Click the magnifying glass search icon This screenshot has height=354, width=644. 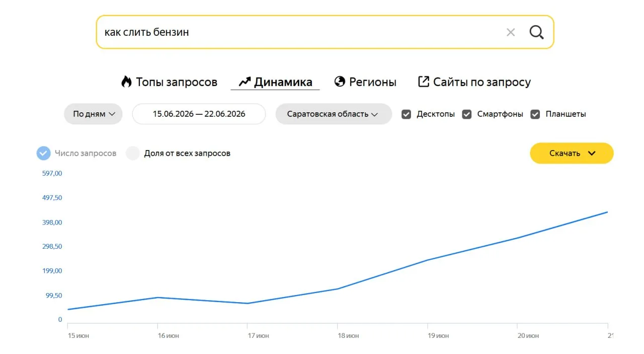(536, 32)
